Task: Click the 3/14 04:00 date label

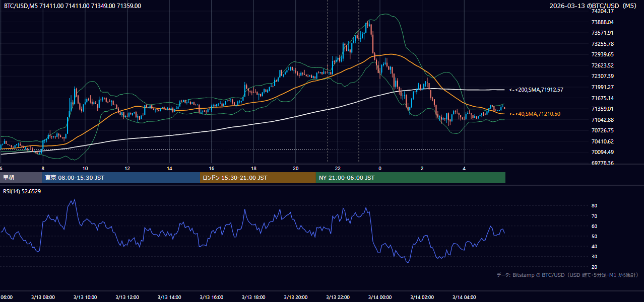Action: [x=464, y=297]
